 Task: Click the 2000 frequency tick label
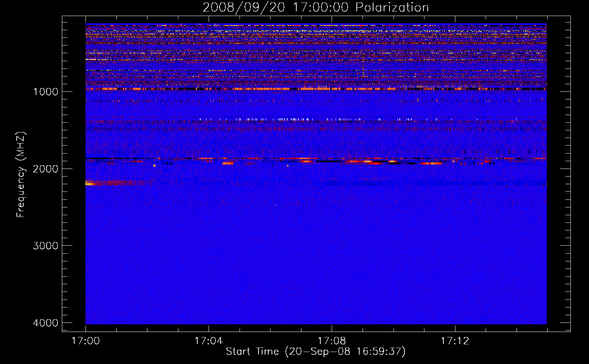pyautogui.click(x=46, y=169)
